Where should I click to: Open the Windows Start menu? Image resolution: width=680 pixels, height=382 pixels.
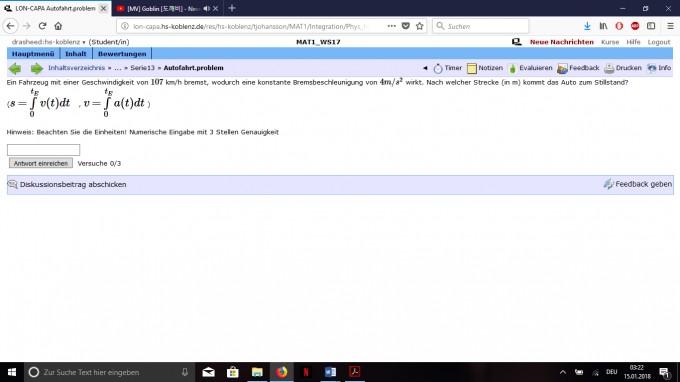tap(12, 372)
